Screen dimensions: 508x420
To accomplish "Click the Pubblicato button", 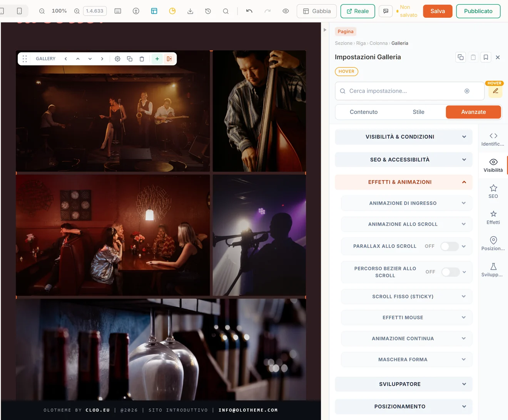I will [x=478, y=11].
